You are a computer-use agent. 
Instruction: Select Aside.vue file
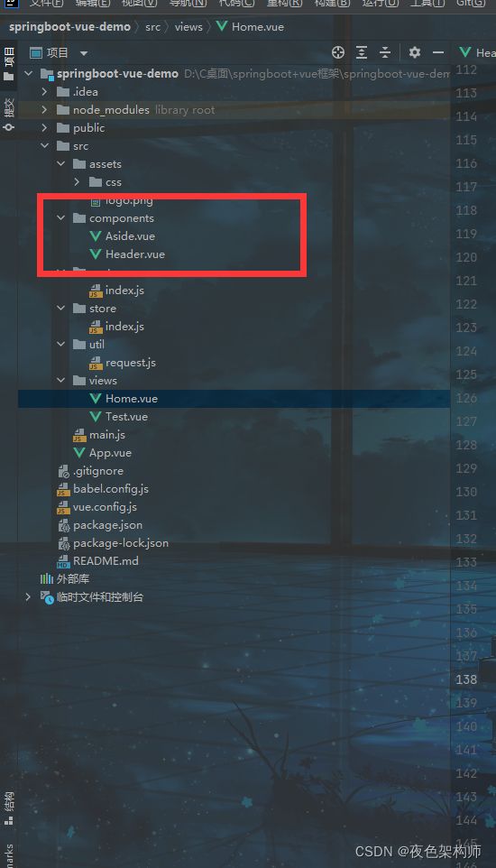tap(130, 236)
